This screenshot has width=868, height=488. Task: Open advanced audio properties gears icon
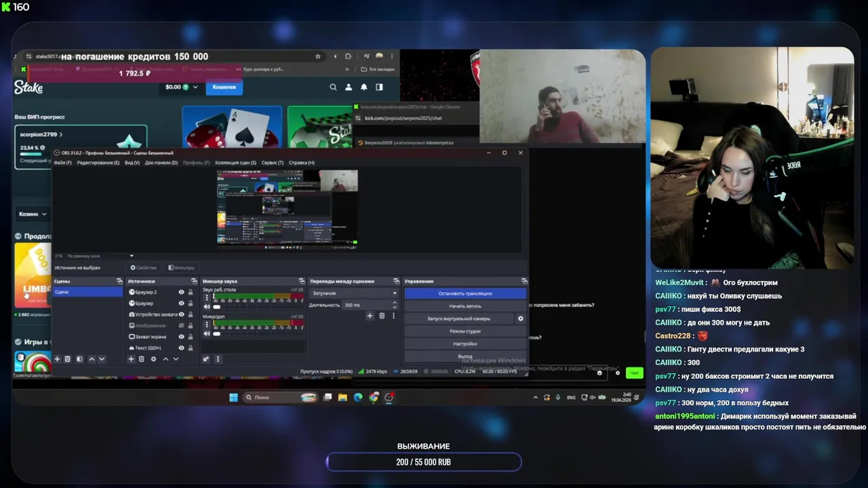[205, 359]
